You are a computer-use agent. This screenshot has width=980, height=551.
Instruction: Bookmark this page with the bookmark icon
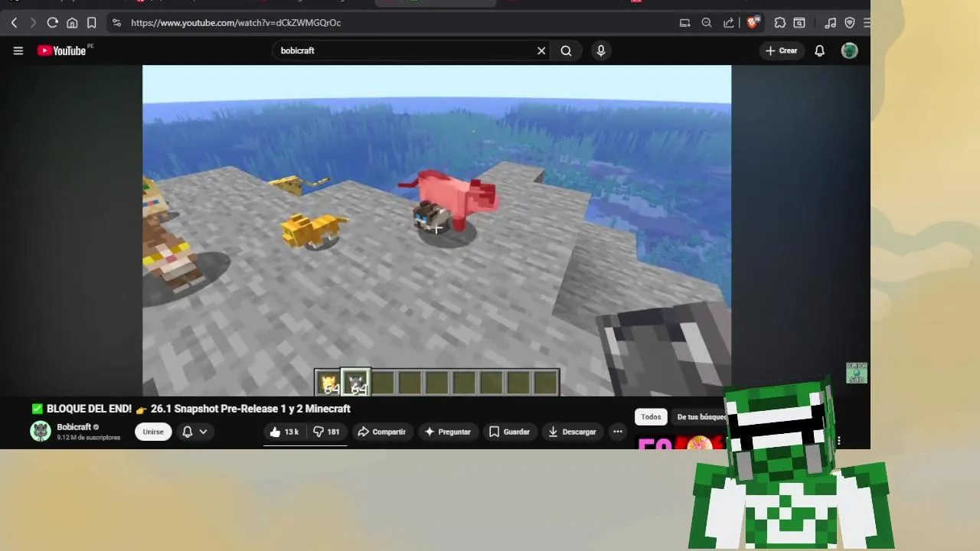coord(91,23)
